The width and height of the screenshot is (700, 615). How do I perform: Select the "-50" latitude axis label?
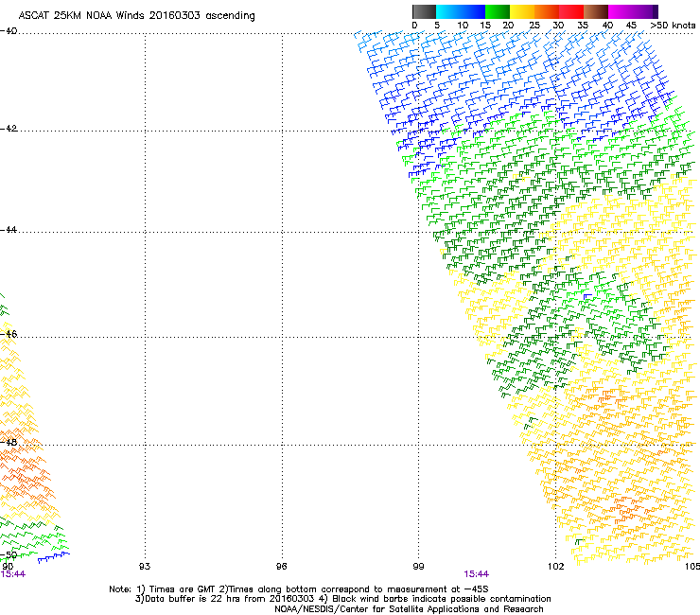point(9,554)
